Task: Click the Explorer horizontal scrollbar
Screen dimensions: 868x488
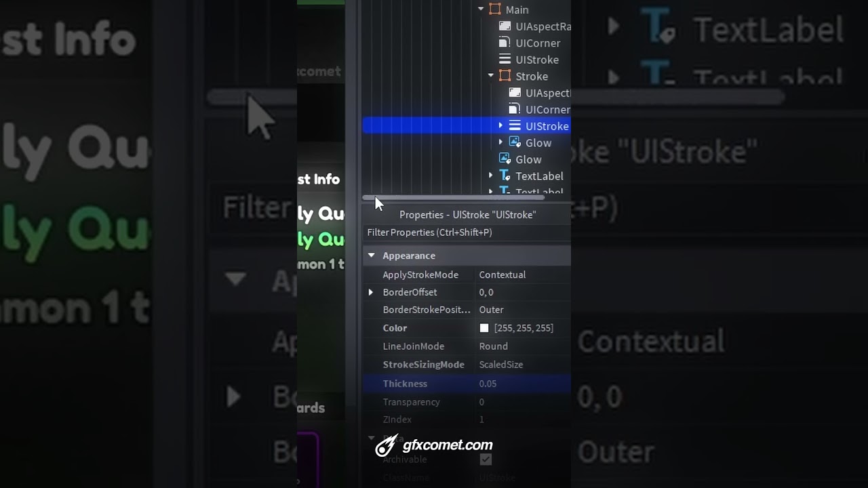Action: [453, 197]
